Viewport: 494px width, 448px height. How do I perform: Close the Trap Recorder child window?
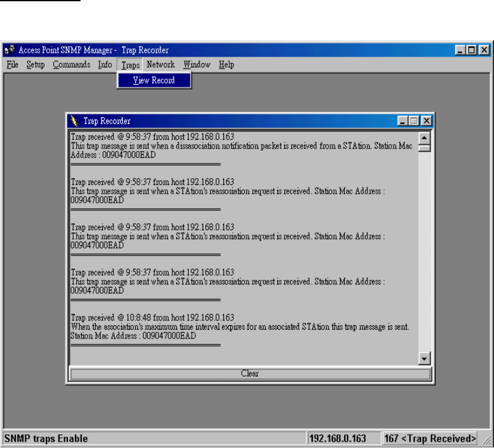click(x=426, y=121)
